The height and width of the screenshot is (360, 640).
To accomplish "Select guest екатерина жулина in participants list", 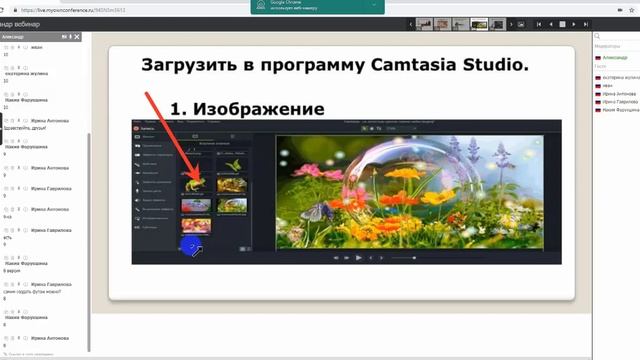I will click(617, 78).
